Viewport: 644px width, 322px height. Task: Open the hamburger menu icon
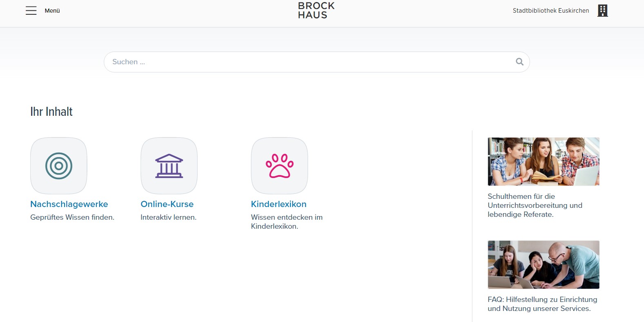[31, 11]
